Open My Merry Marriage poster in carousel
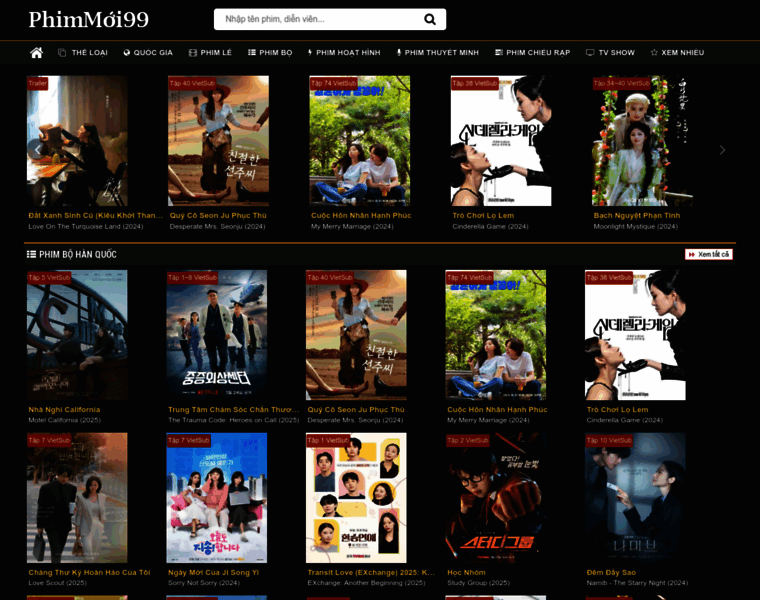 [x=360, y=141]
